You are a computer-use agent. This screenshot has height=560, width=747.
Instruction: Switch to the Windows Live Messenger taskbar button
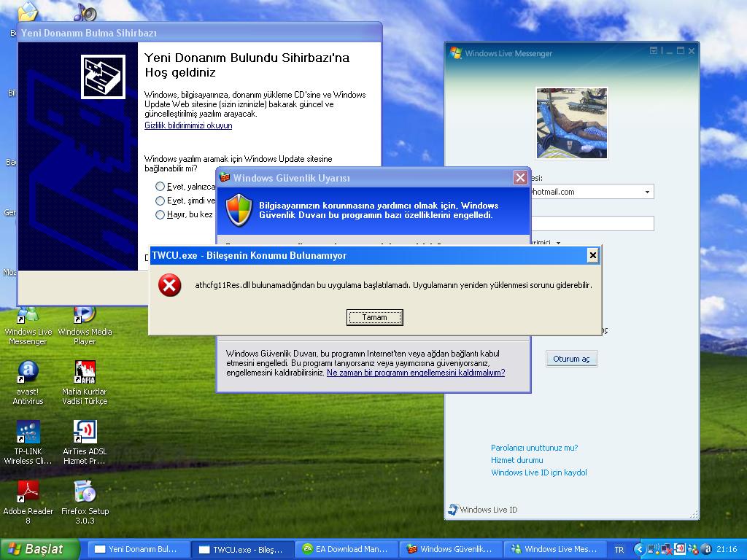point(554,549)
